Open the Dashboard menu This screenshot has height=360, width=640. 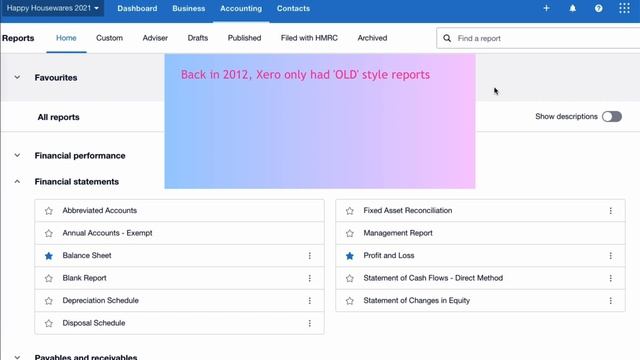click(x=137, y=8)
